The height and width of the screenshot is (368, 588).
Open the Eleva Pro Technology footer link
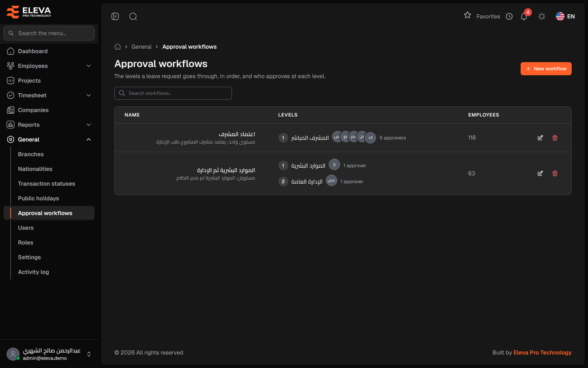pyautogui.click(x=542, y=352)
